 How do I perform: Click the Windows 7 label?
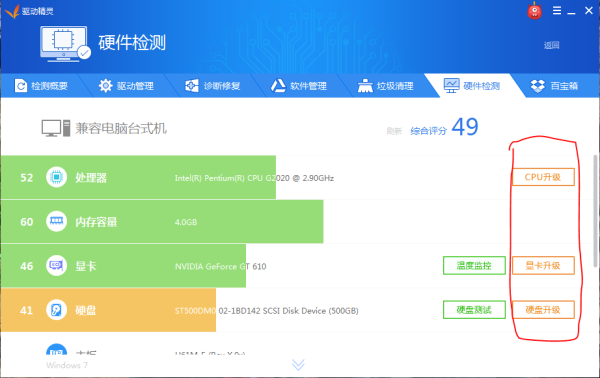coord(67,365)
